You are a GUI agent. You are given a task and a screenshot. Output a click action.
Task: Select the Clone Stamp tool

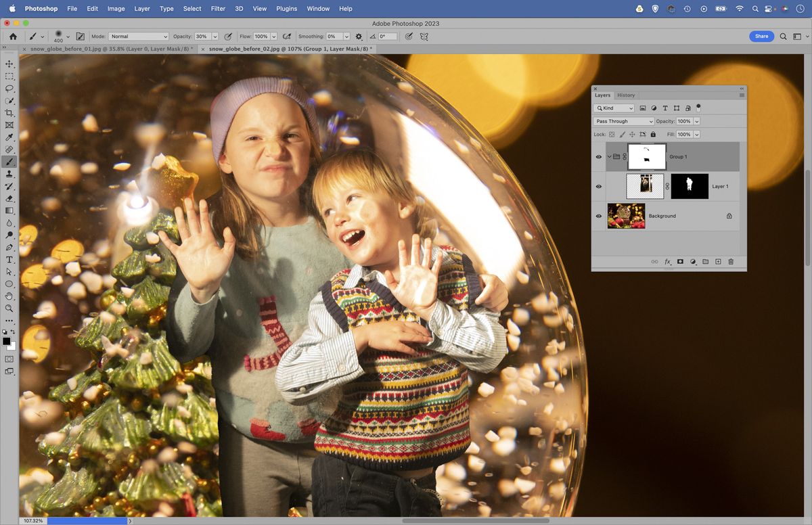(x=9, y=174)
